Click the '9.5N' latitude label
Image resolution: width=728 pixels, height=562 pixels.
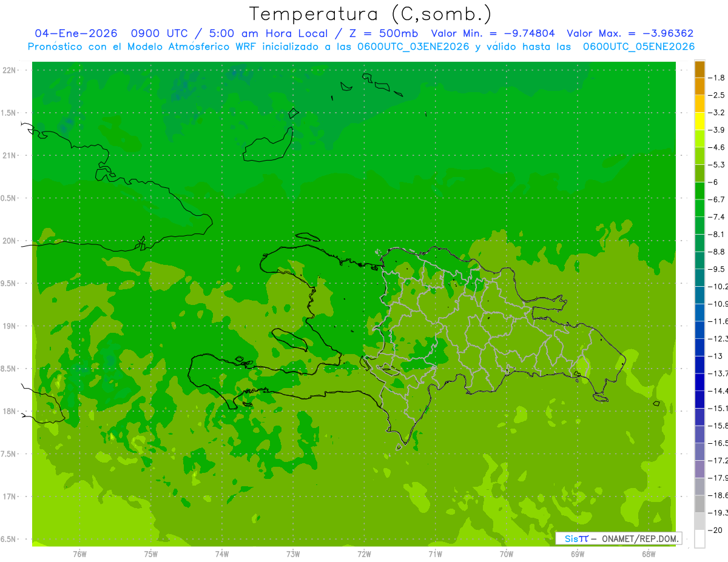(8, 283)
